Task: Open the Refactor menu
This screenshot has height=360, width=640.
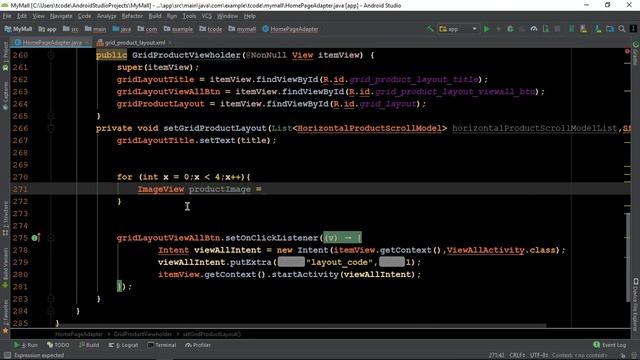Action: 132,16
